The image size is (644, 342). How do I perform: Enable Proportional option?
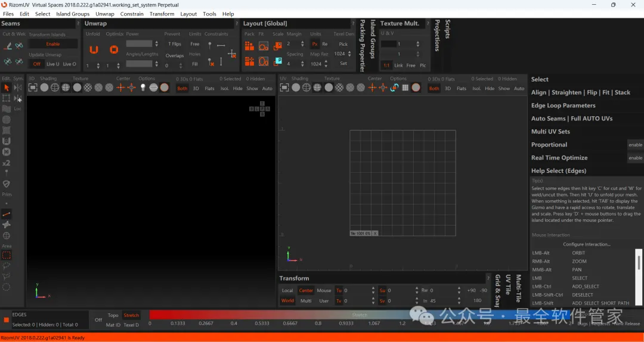636,145
